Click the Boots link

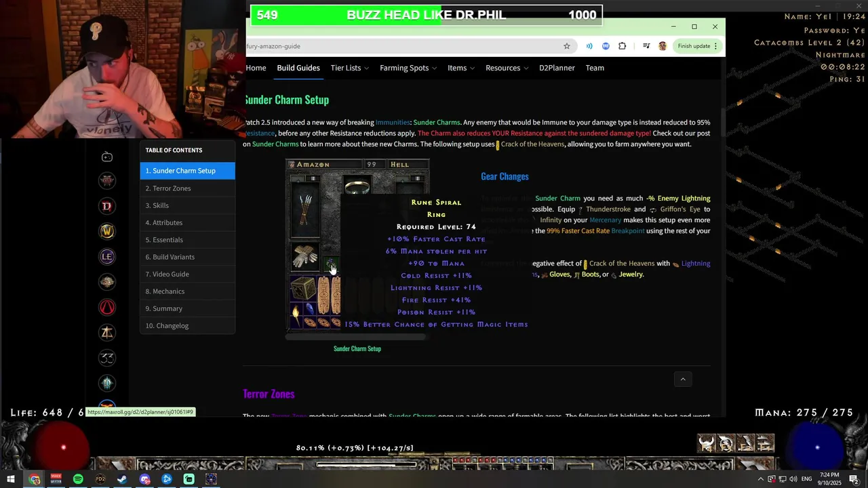pyautogui.click(x=589, y=274)
